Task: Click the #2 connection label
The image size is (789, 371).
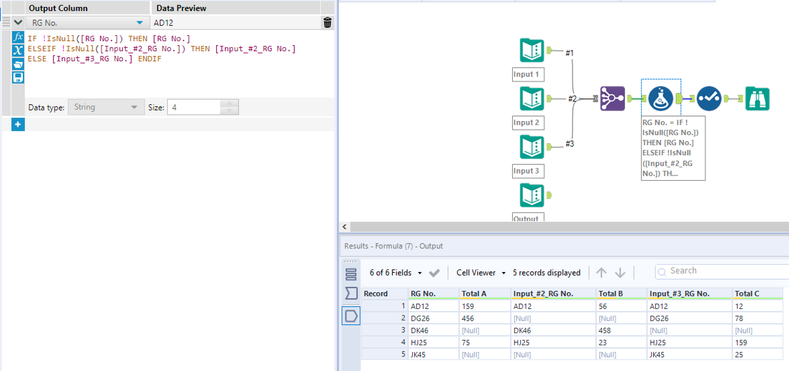Action: (572, 99)
